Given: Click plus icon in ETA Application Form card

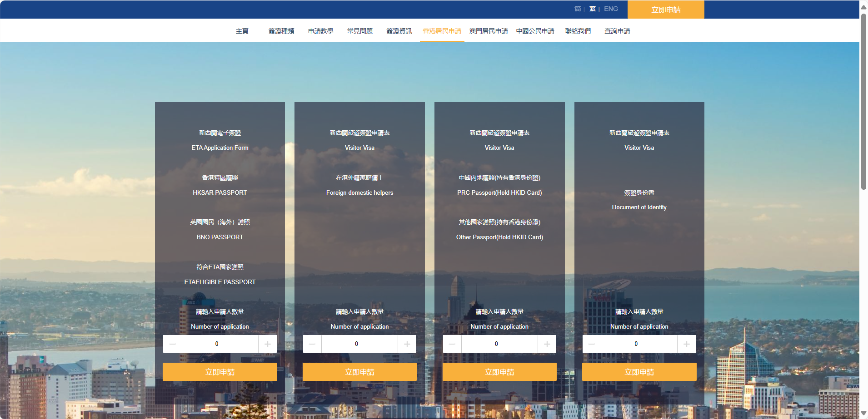Looking at the screenshot, I should 268,344.
